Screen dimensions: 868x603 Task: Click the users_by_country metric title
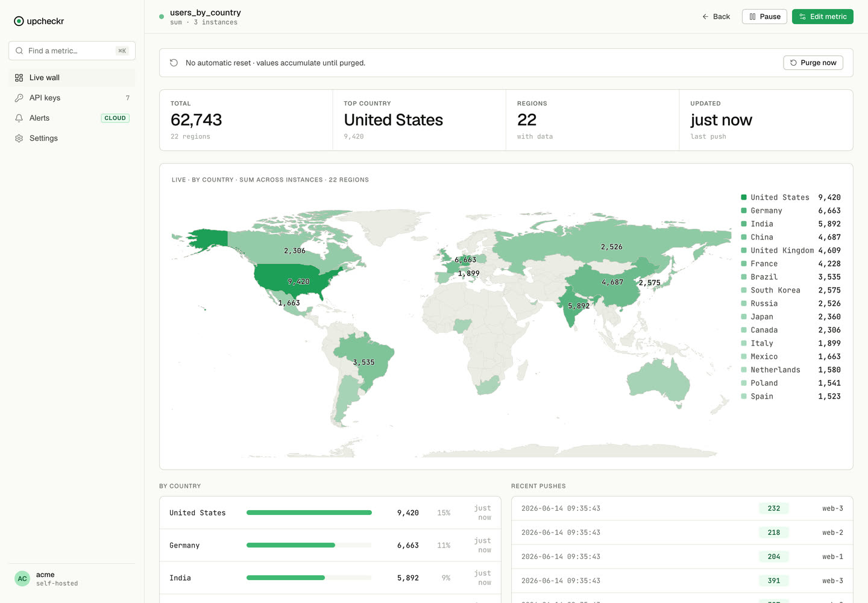point(206,13)
